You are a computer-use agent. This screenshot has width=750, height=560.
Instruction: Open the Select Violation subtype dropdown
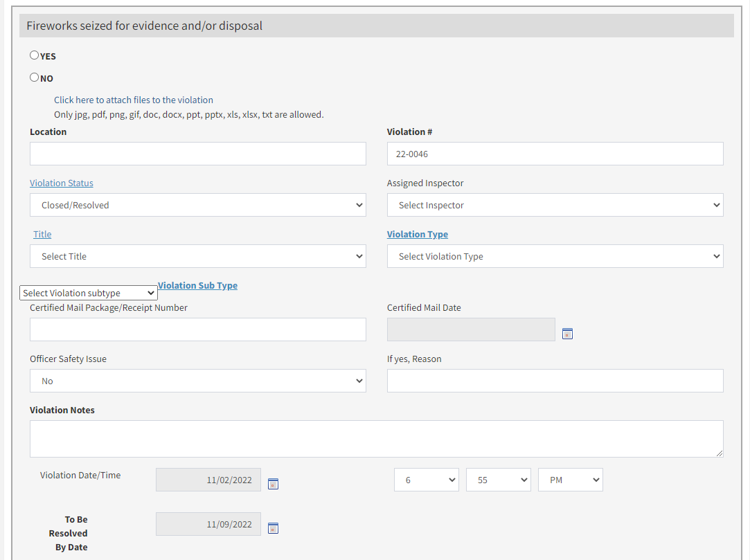[89, 293]
